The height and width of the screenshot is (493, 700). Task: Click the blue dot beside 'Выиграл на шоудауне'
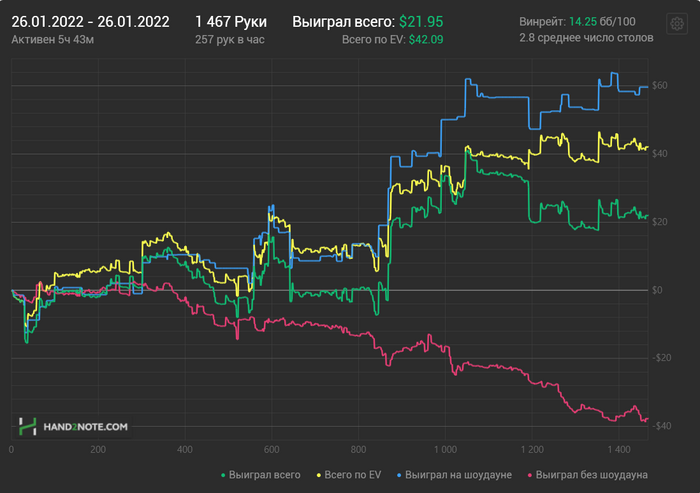click(399, 476)
